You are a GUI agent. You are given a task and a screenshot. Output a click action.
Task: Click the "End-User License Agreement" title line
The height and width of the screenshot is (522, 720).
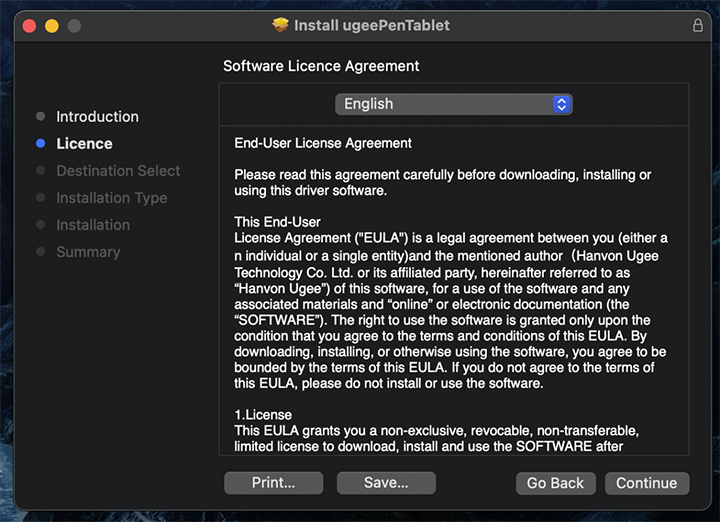(x=323, y=143)
